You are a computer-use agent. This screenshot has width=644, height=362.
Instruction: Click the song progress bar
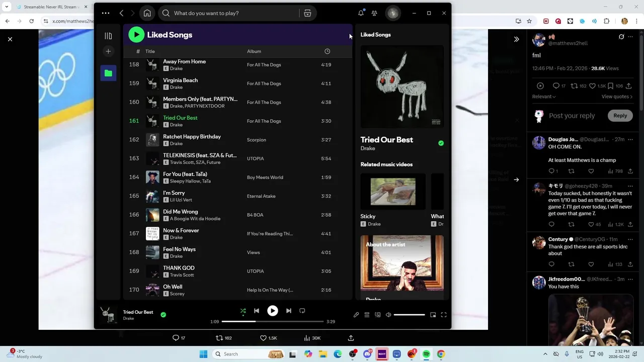click(x=273, y=321)
